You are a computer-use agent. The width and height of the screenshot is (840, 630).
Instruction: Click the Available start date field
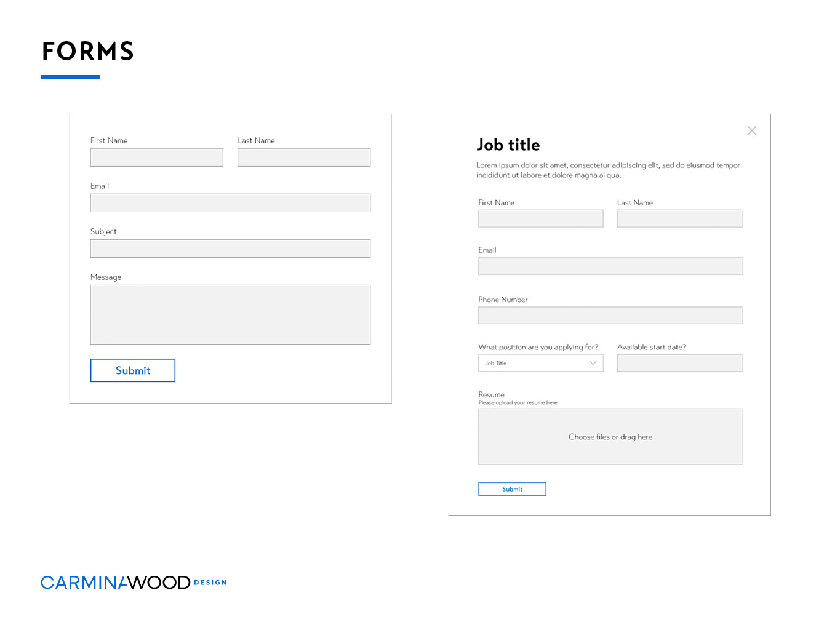pos(679,363)
